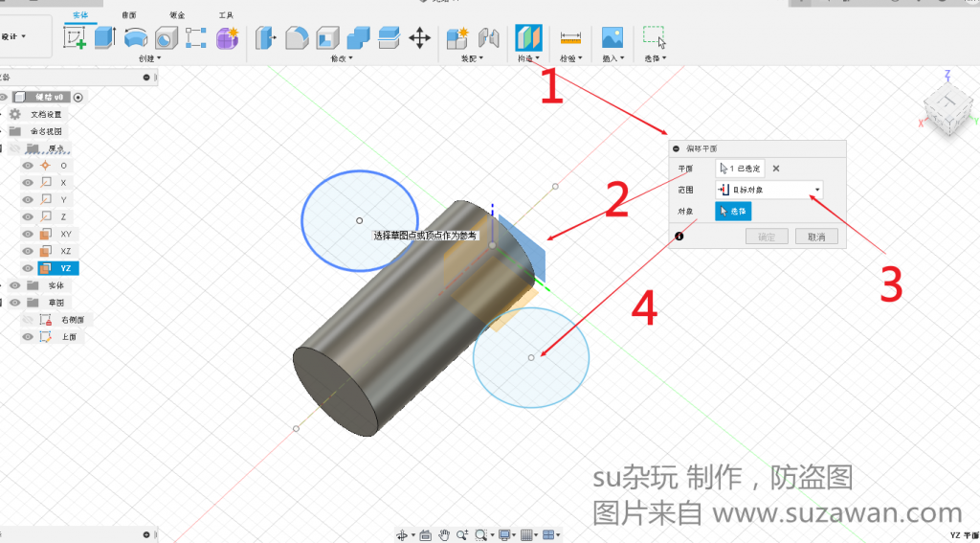Click the blue 选择 object selector button
Image resolution: width=980 pixels, height=543 pixels.
point(733,212)
